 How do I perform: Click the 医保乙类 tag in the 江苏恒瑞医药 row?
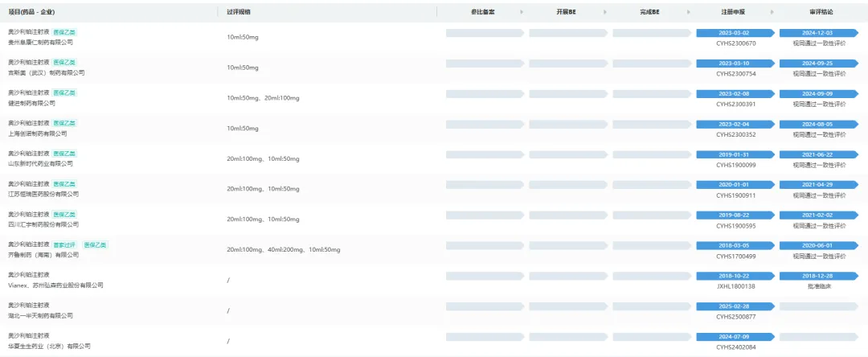pyautogui.click(x=65, y=184)
